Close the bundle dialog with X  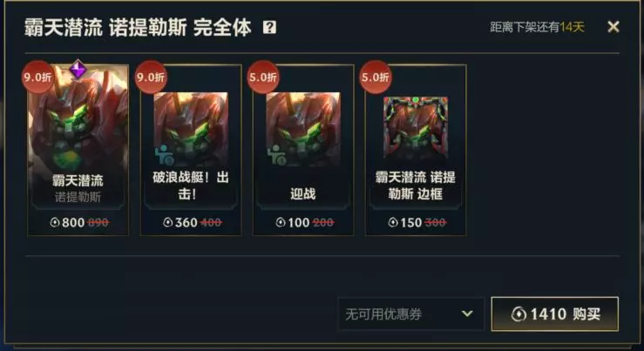[x=613, y=27]
